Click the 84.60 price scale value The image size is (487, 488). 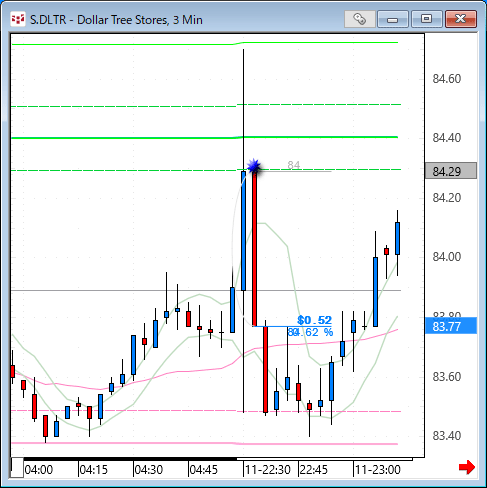447,79
